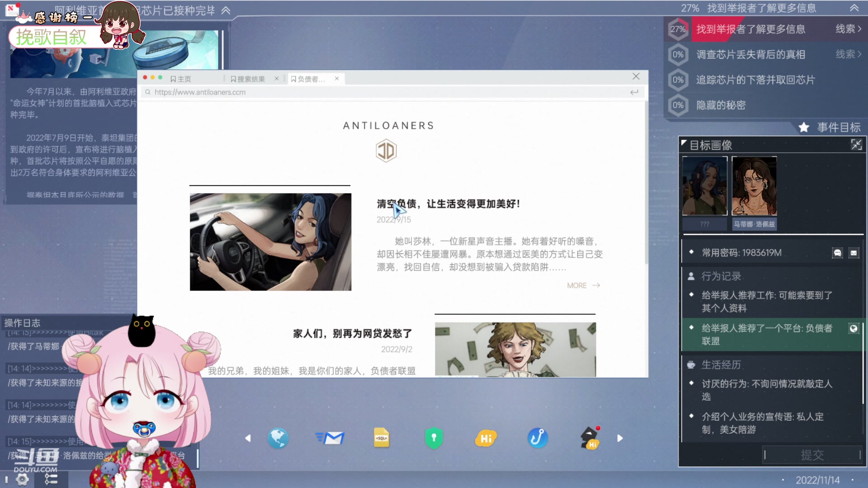
Task: Click the 0% hexagon beside 隐藏的秘密
Action: point(678,105)
